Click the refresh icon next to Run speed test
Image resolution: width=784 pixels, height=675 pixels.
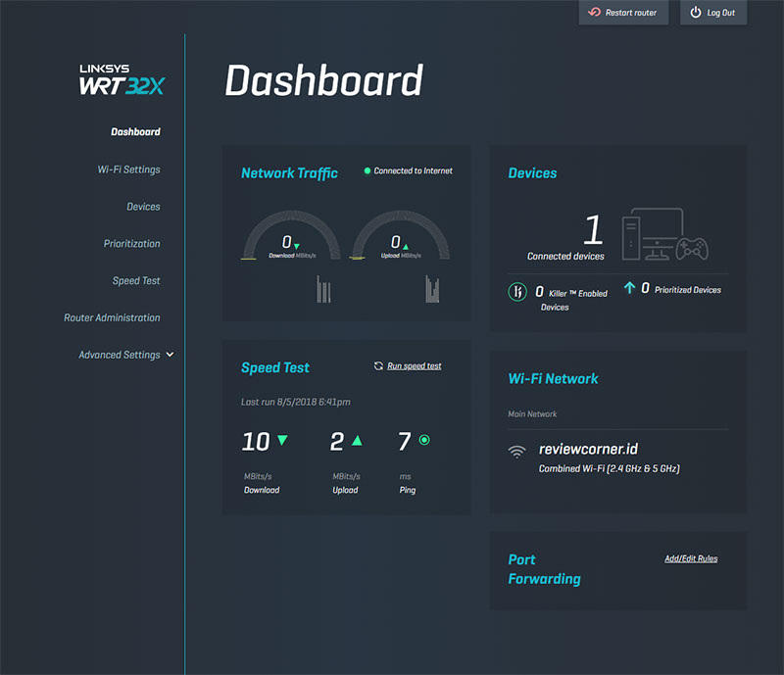378,366
